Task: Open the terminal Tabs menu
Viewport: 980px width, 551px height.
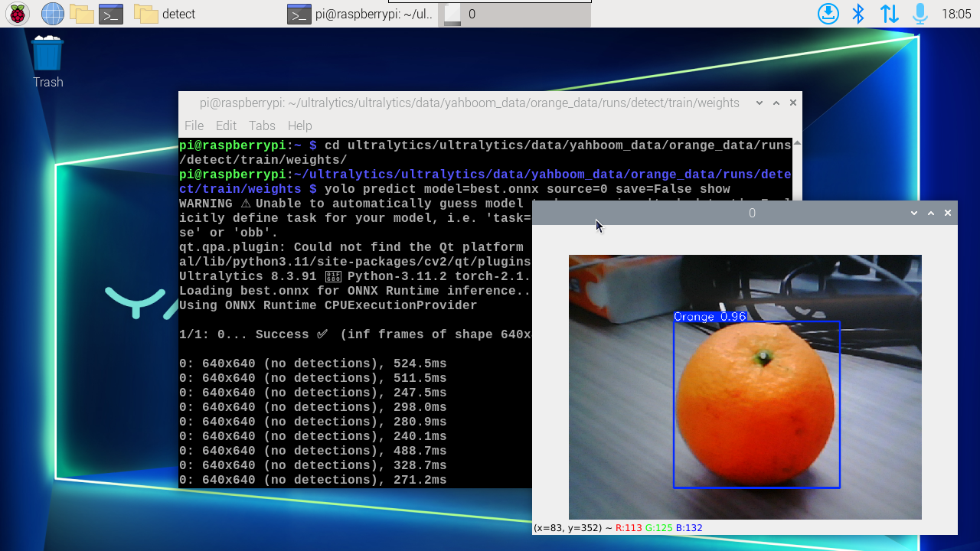Action: pyautogui.click(x=262, y=126)
